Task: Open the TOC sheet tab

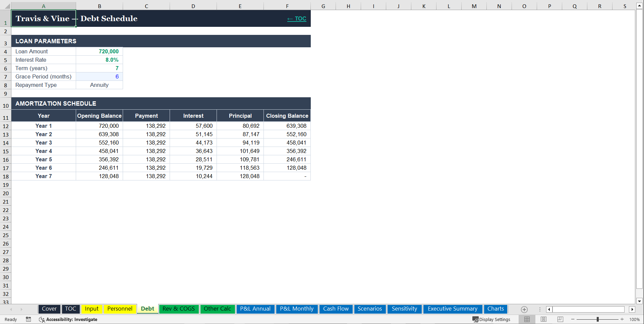Action: (70, 309)
